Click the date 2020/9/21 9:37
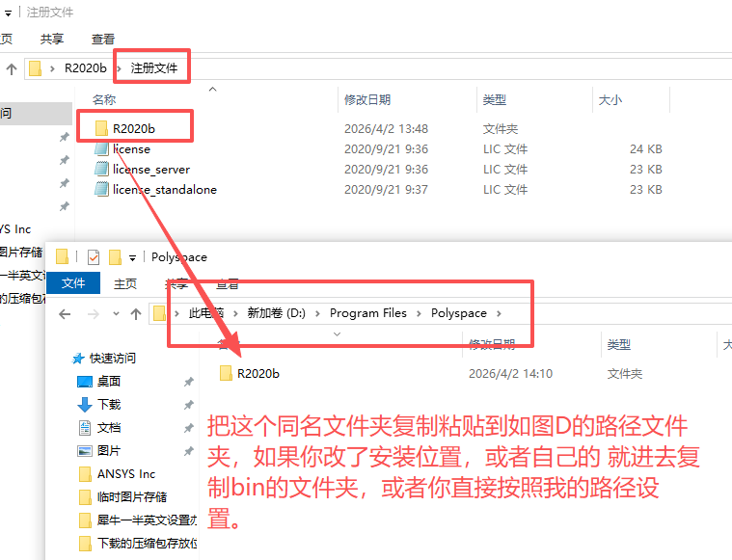 (386, 190)
